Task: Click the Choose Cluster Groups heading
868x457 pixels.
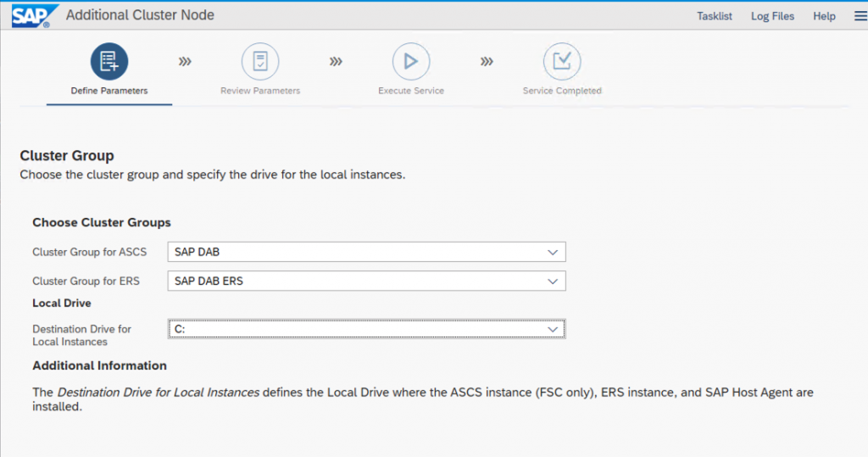Action: (102, 222)
